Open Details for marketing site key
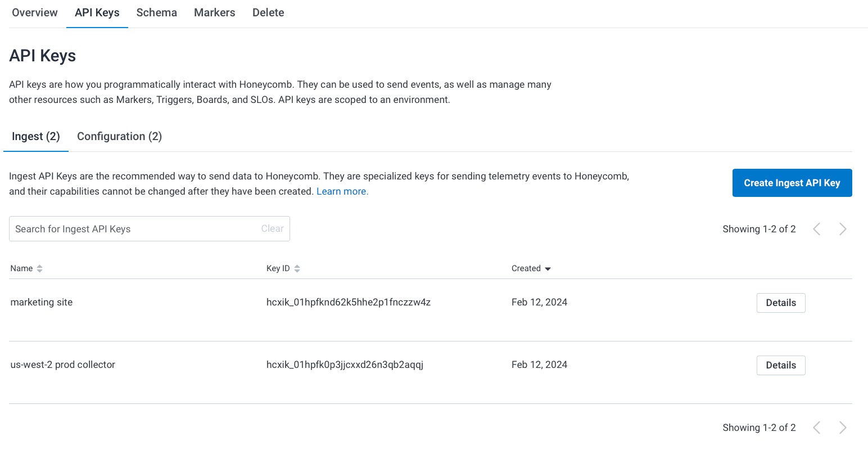Image resolution: width=868 pixels, height=454 pixels. tap(780, 303)
